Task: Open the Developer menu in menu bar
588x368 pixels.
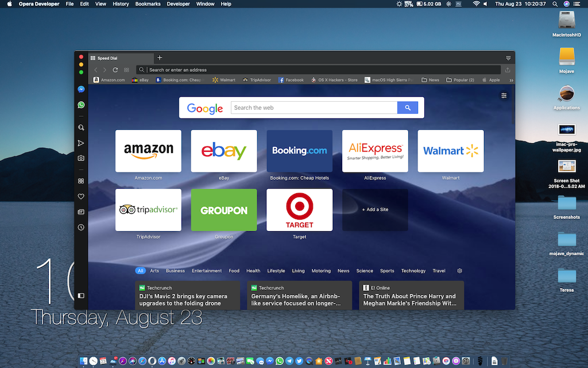Action: pyautogui.click(x=178, y=4)
